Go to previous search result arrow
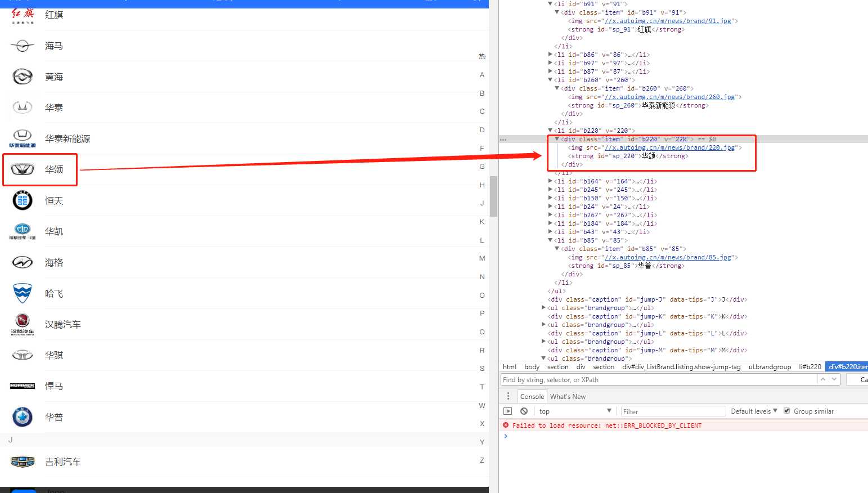Image resolution: width=868 pixels, height=493 pixels. 823,379
